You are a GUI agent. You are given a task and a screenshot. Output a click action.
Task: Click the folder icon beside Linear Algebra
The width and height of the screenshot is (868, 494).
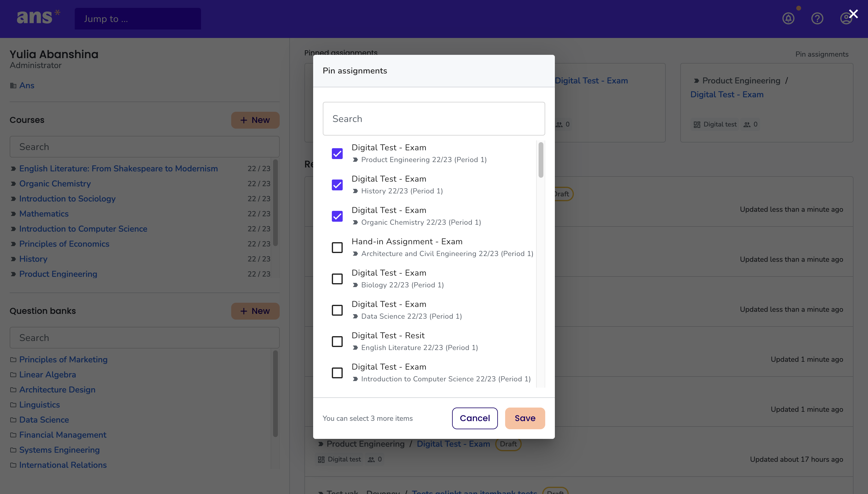[x=13, y=375]
